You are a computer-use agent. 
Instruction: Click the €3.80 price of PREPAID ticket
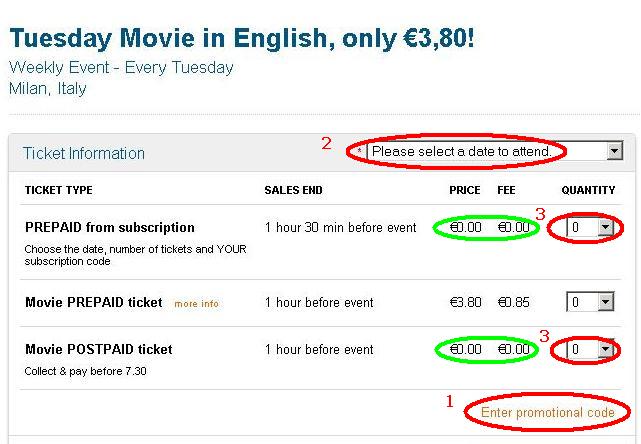tap(465, 303)
